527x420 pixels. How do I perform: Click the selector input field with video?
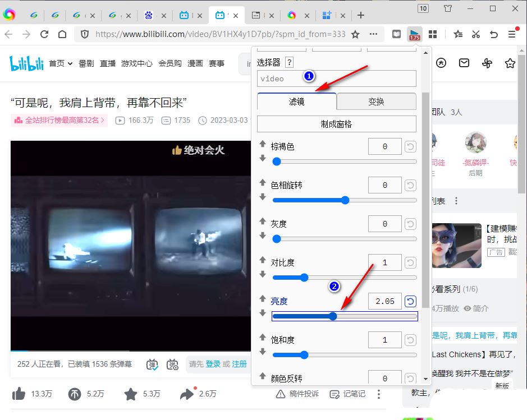click(336, 79)
